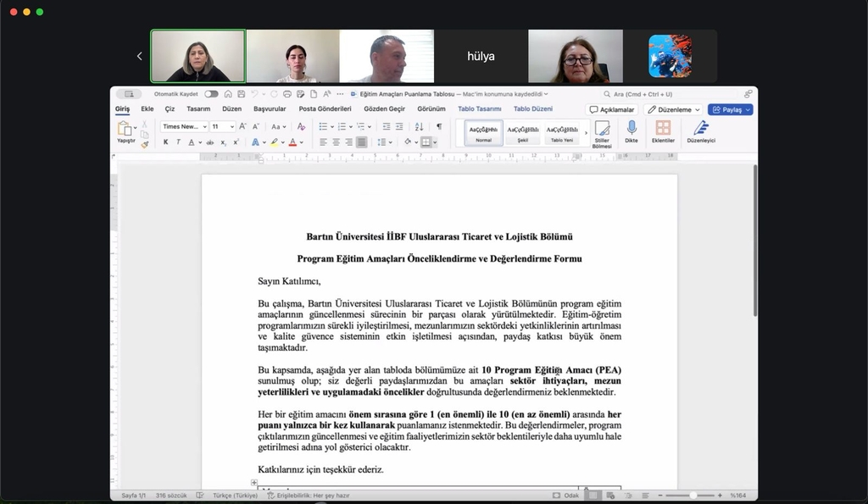Click the New blank document icon

(314, 94)
